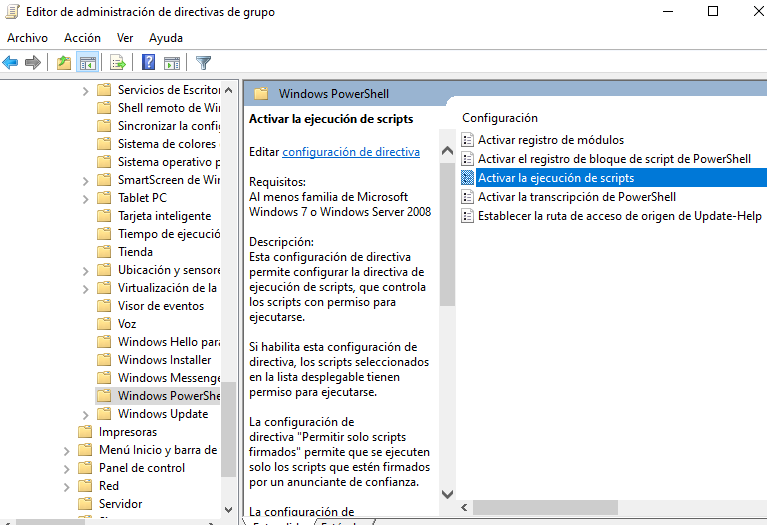767x525 pixels.
Task: Toggle the Show/Hide console tree icon
Action: (x=88, y=63)
